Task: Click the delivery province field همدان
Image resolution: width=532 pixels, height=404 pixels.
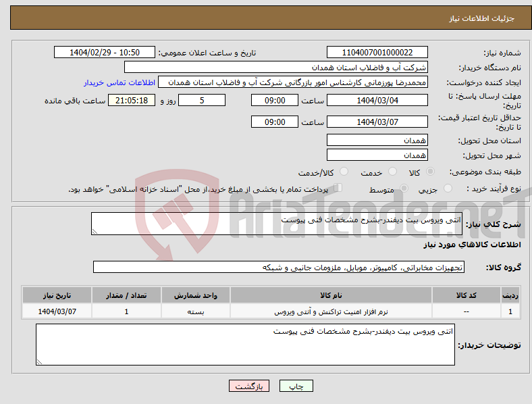Action: pyautogui.click(x=377, y=140)
